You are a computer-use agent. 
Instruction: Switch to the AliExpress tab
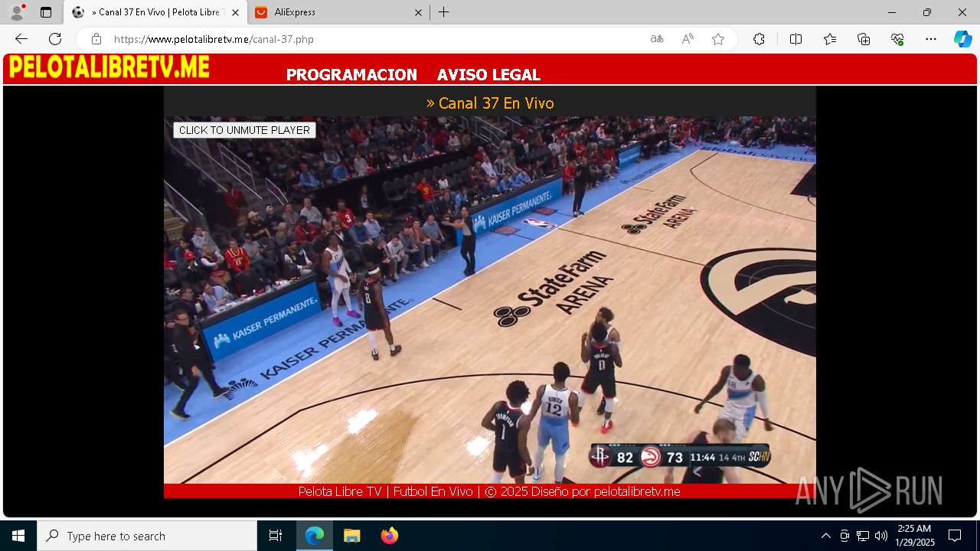(337, 12)
